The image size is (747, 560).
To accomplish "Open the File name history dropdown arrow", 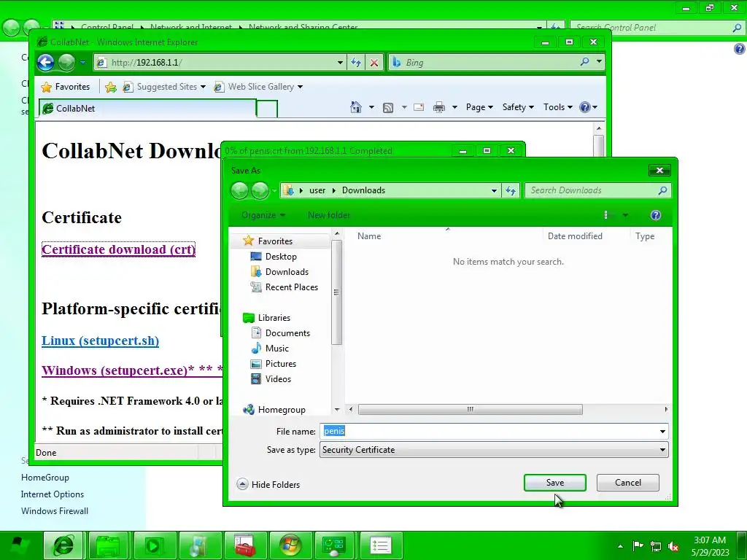I will coord(662,432).
